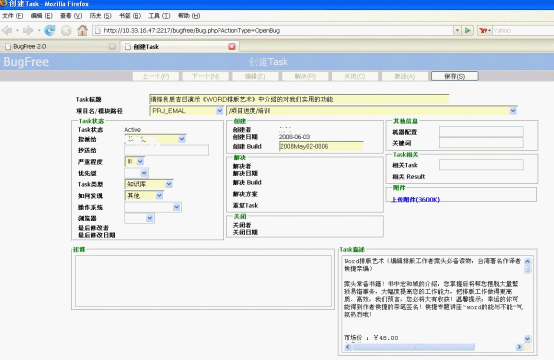Click the browser Forward arrow
554x360 pixels.
pos(28,30)
